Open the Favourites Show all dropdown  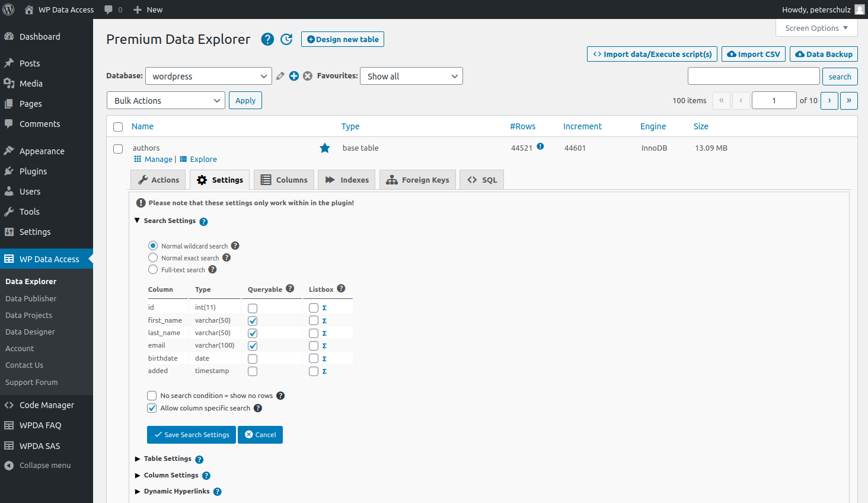coord(411,76)
